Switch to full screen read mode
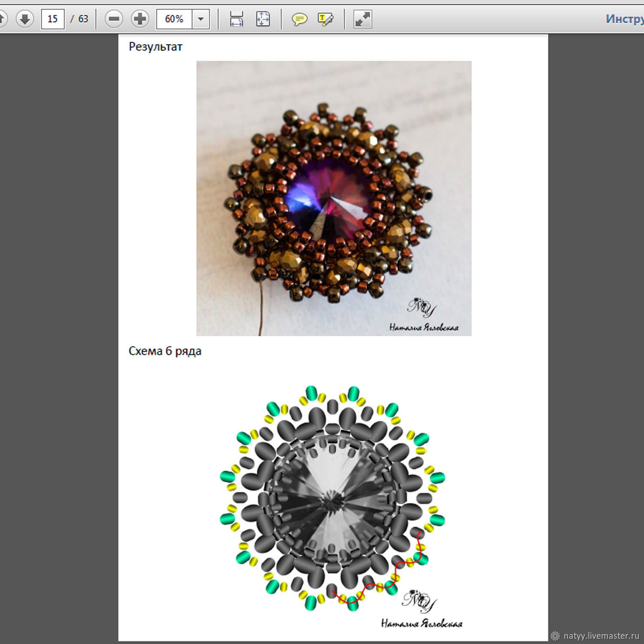The image size is (644, 644). tap(362, 19)
